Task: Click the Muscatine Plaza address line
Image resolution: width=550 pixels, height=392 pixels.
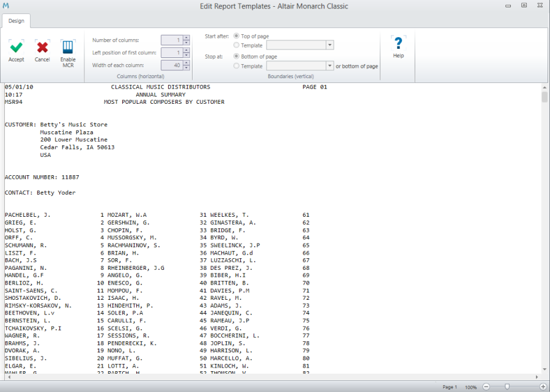Action: tap(67, 132)
